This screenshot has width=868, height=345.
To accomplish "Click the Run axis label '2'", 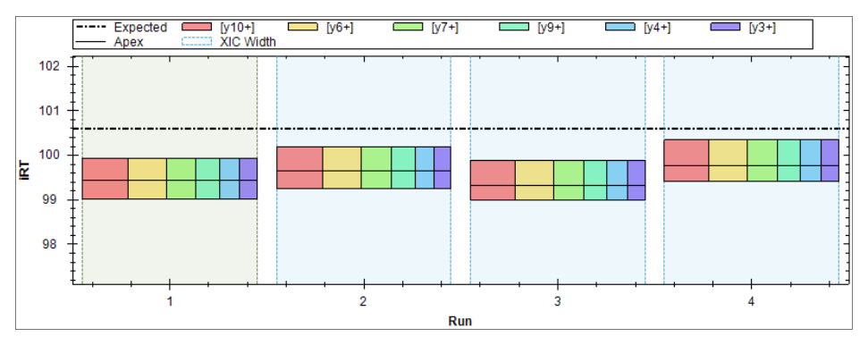I will tap(363, 301).
